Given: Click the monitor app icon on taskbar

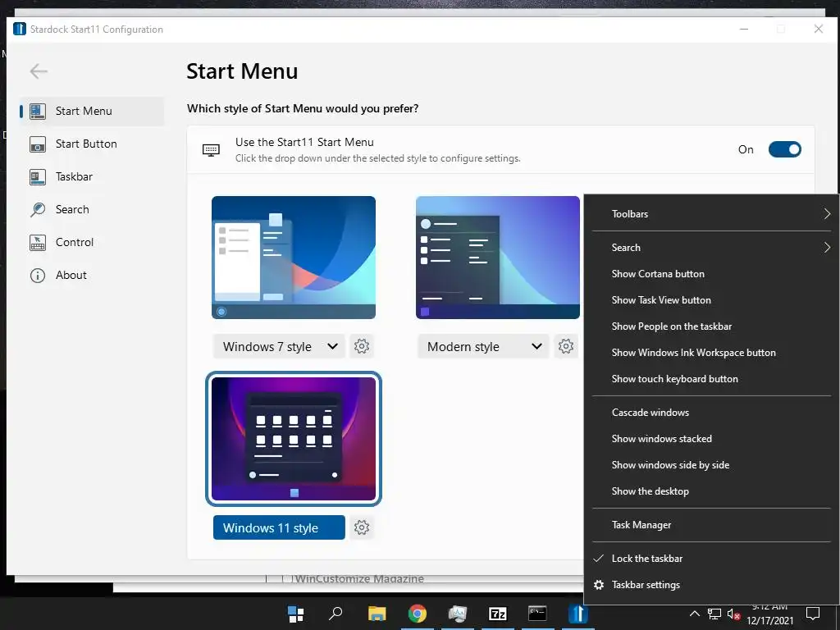Looking at the screenshot, I should (458, 614).
